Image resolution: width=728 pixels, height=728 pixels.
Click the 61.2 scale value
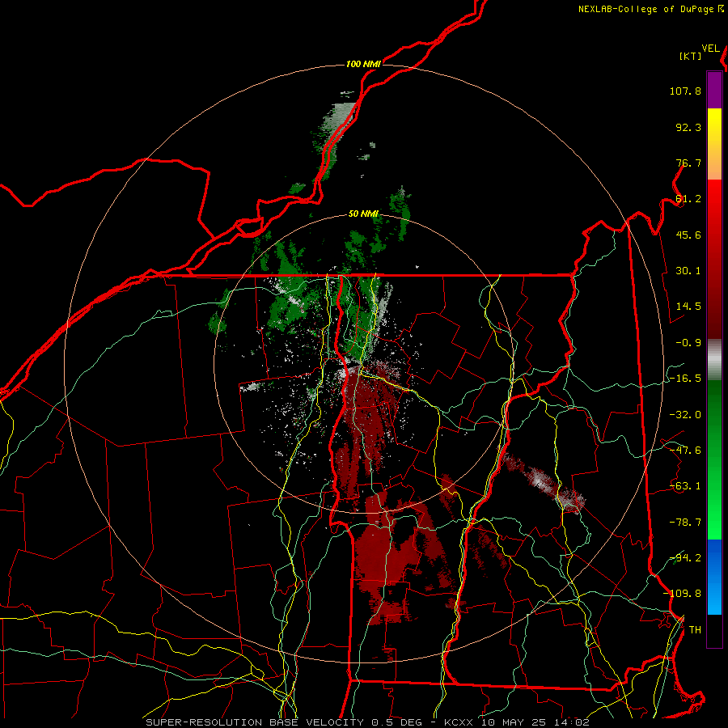[688, 199]
